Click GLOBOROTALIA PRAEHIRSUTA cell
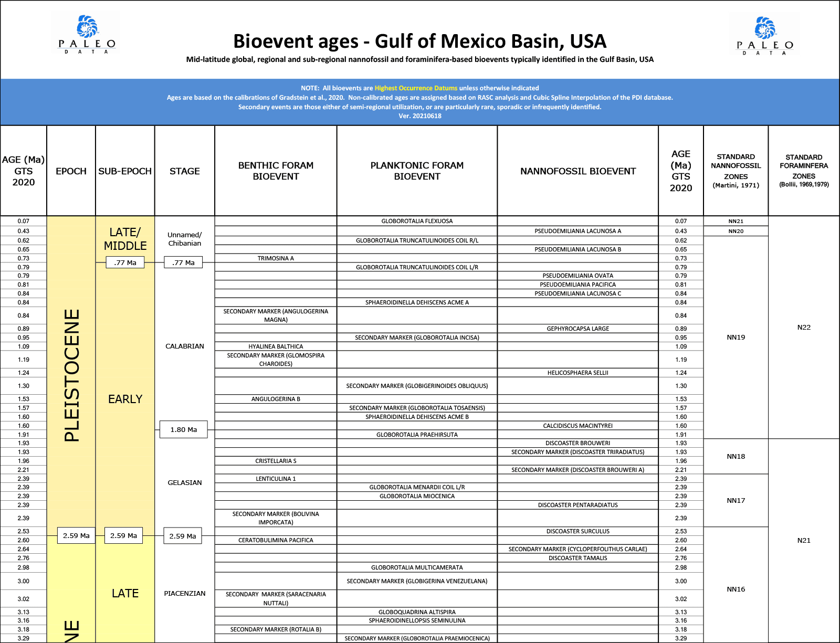840x643 pixels. pyautogui.click(x=417, y=435)
